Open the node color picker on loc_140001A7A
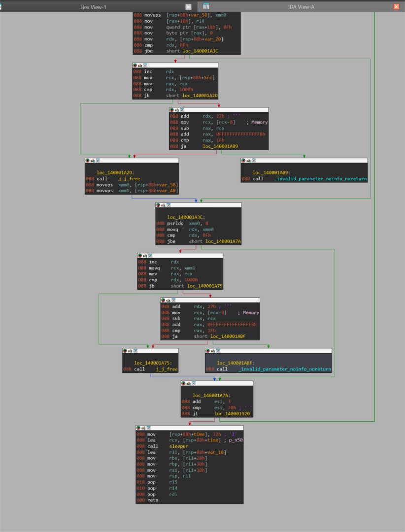The width and height of the screenshot is (405, 532). tap(183, 384)
